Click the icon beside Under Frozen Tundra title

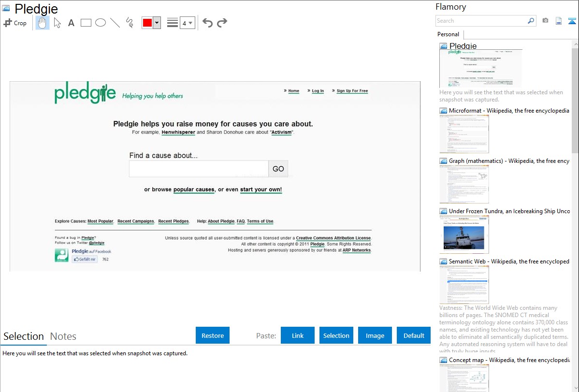[x=443, y=211]
